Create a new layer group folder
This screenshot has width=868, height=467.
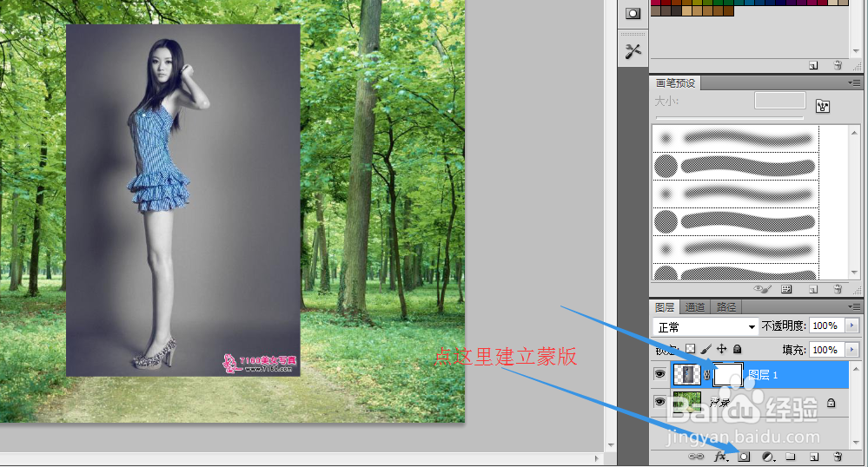coord(791,457)
